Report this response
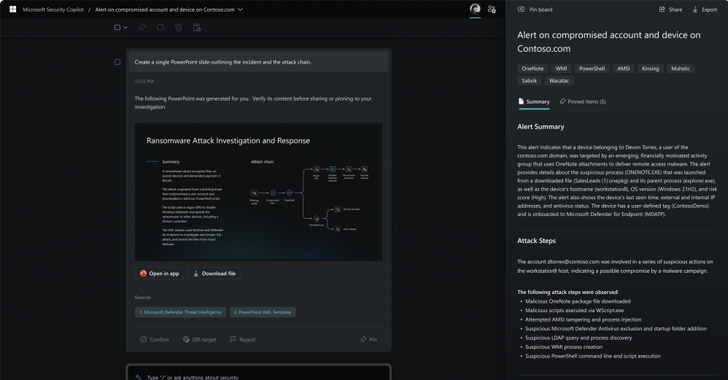 click(x=243, y=340)
